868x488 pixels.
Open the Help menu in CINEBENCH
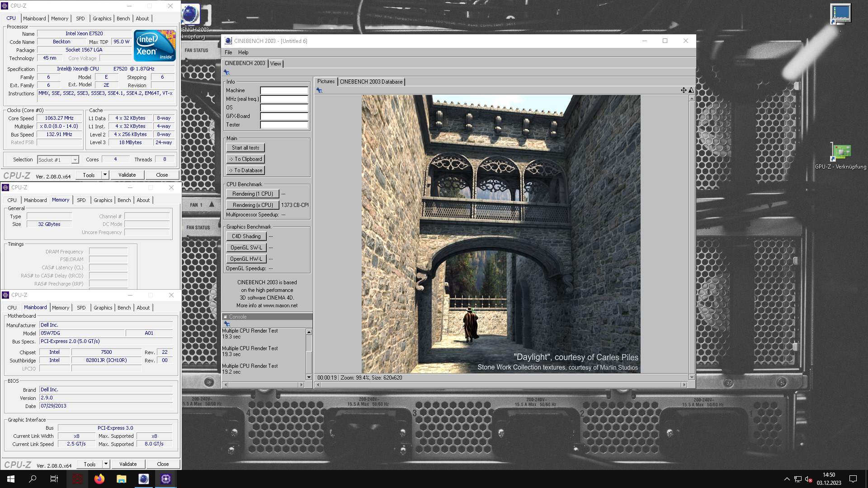[243, 52]
